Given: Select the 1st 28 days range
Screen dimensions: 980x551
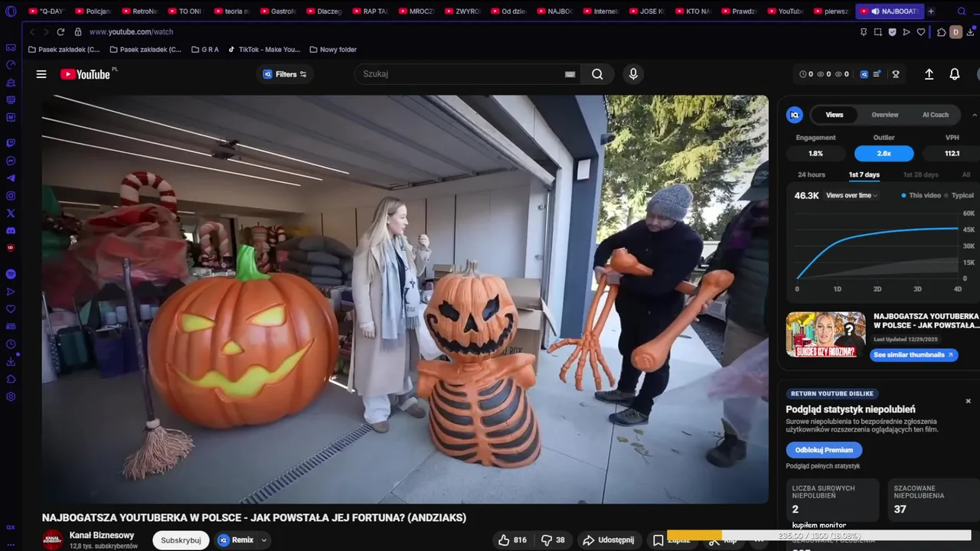Looking at the screenshot, I should pos(920,174).
